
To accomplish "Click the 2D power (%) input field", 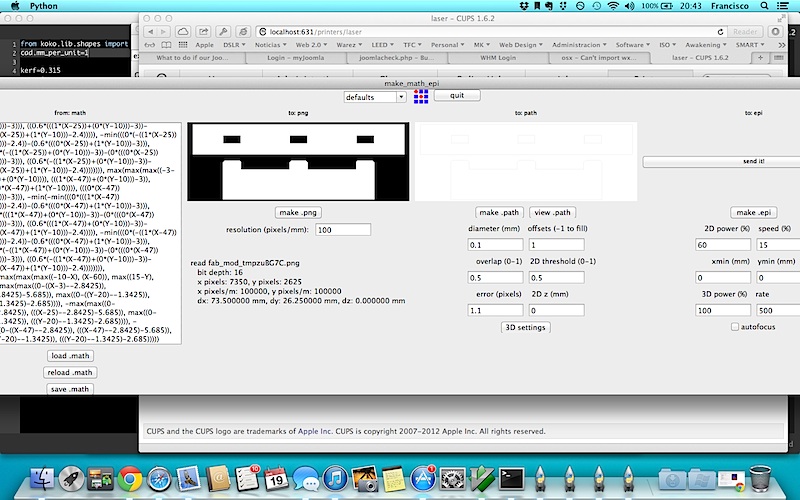I will coord(723,245).
